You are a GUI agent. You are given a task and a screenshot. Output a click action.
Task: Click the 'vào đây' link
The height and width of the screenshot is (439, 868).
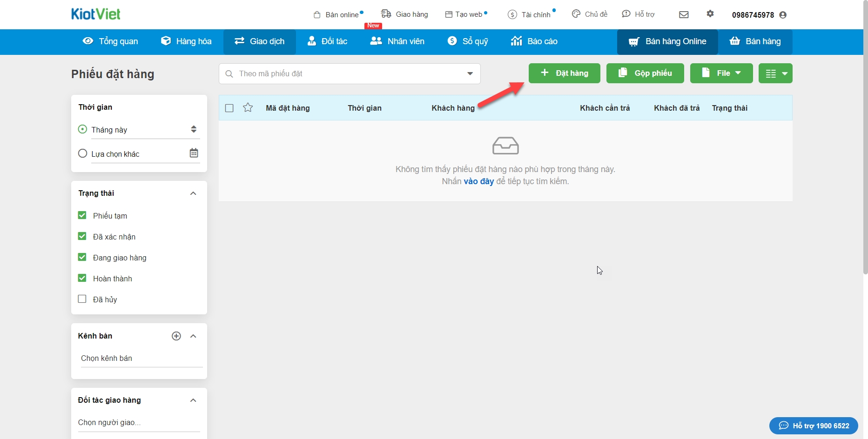[x=478, y=181]
